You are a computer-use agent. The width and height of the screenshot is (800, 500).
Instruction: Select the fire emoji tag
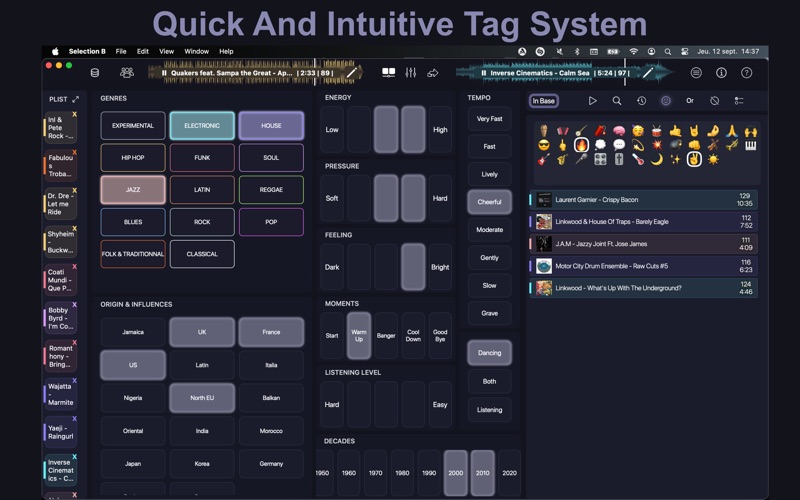(x=581, y=145)
